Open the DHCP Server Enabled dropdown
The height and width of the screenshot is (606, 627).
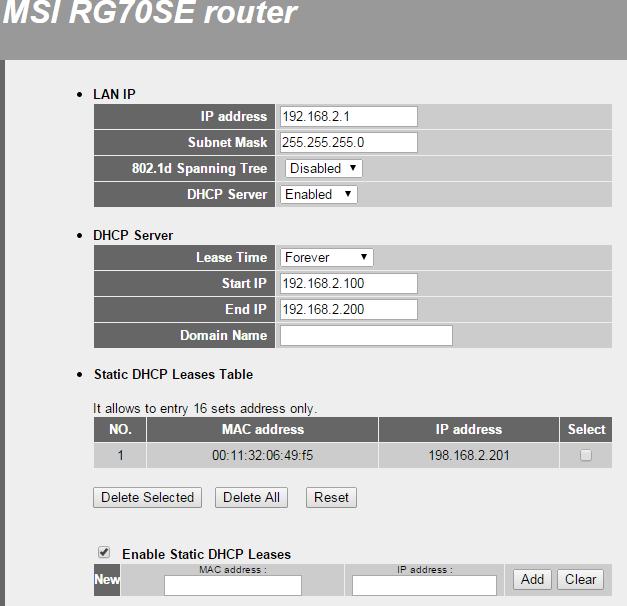[319, 194]
